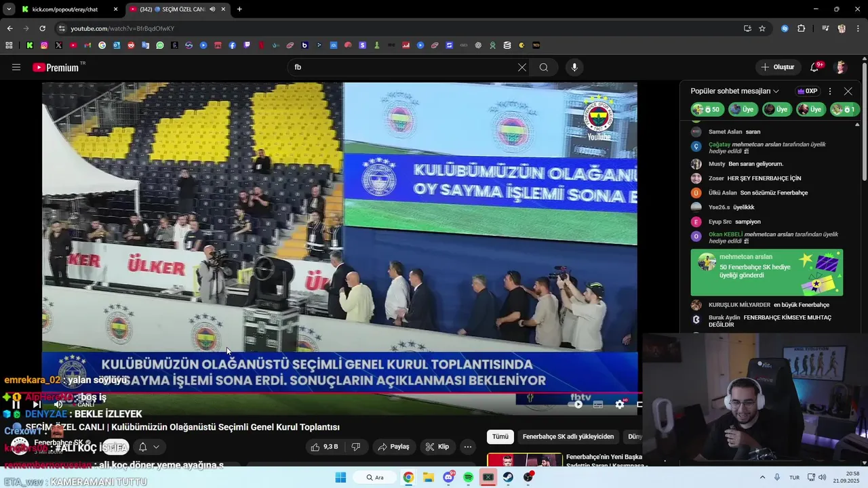Start voice search with microphone
This screenshot has width=868, height=488.
[x=574, y=67]
